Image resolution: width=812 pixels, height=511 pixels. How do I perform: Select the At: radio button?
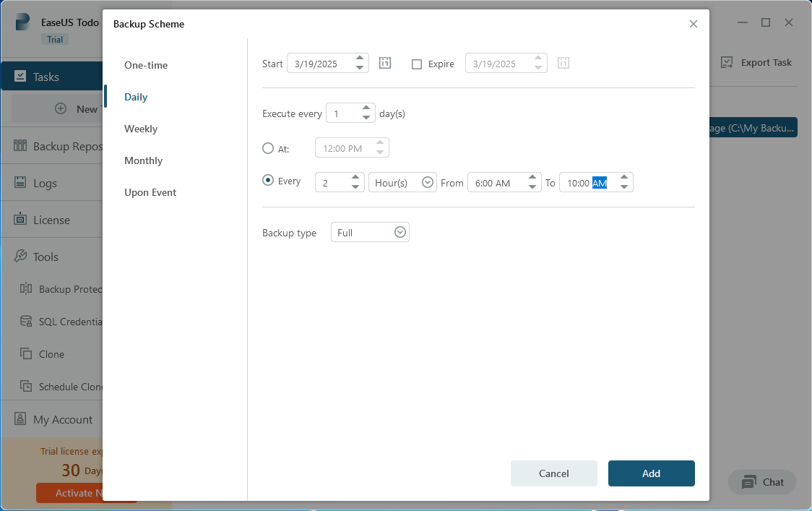coord(268,149)
